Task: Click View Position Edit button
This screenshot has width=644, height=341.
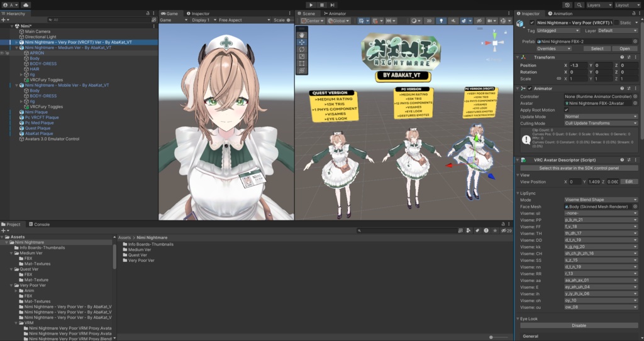Action: [629, 181]
